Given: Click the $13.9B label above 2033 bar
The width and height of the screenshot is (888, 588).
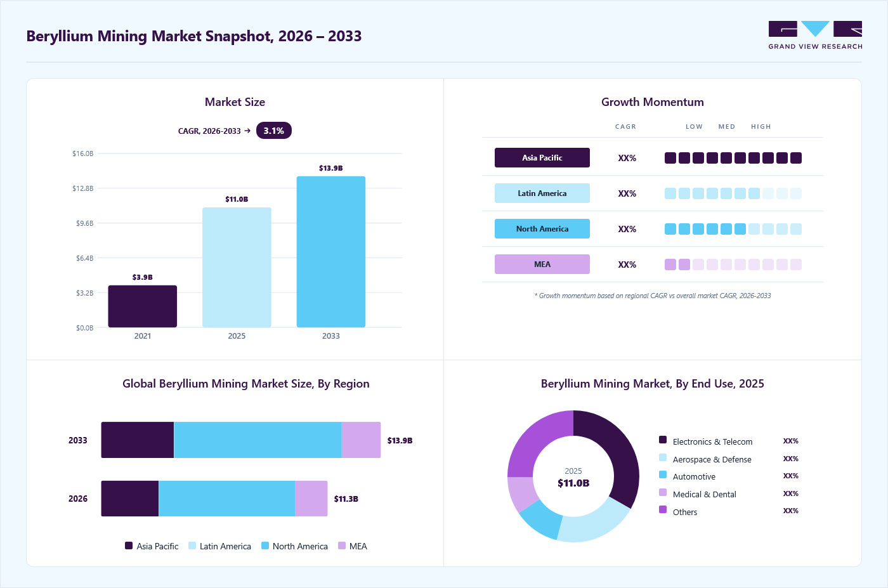Looking at the screenshot, I should coord(331,168).
